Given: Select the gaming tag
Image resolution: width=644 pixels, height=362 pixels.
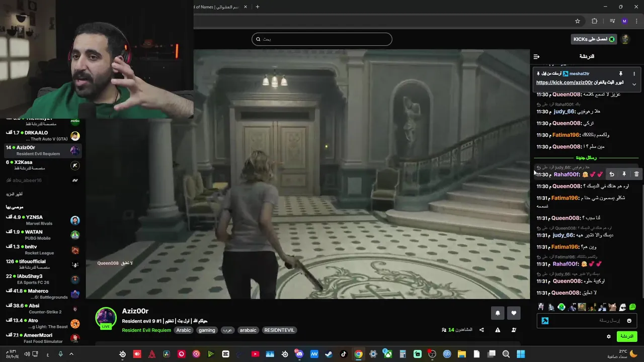Looking at the screenshot, I should pyautogui.click(x=207, y=330).
